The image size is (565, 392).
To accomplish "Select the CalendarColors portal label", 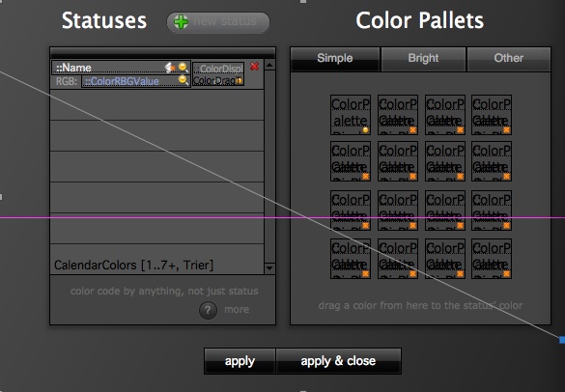I will click(133, 266).
